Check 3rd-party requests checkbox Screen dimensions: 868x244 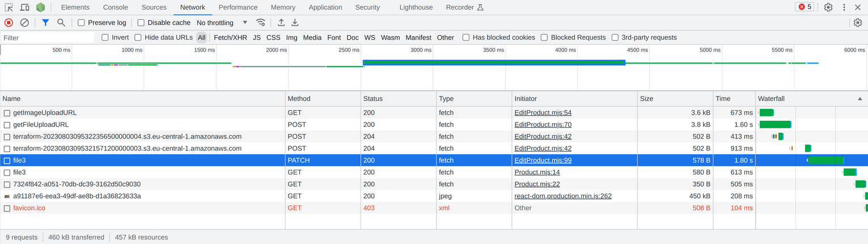[615, 37]
